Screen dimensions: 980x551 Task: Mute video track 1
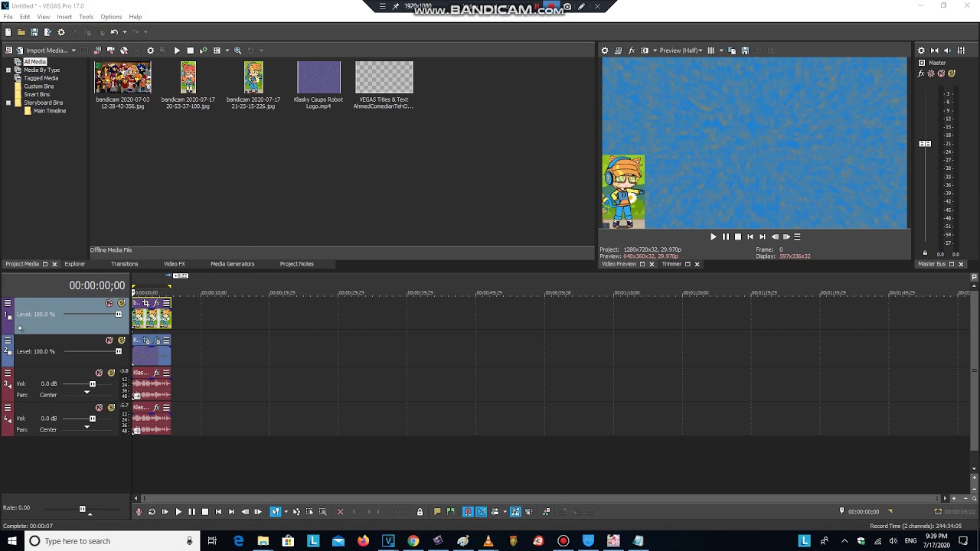point(109,303)
